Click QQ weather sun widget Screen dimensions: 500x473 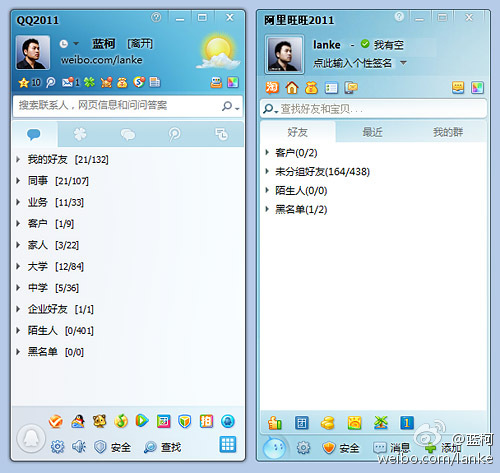(x=218, y=52)
